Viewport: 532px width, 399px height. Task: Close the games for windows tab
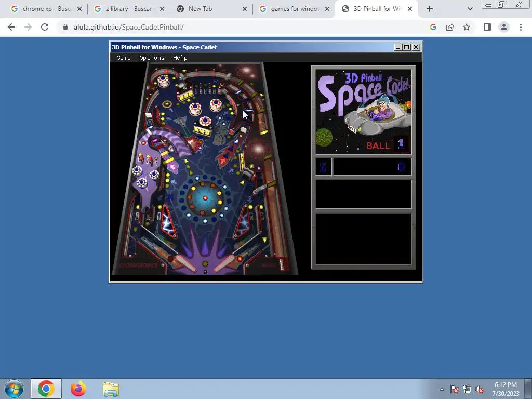tap(327, 9)
